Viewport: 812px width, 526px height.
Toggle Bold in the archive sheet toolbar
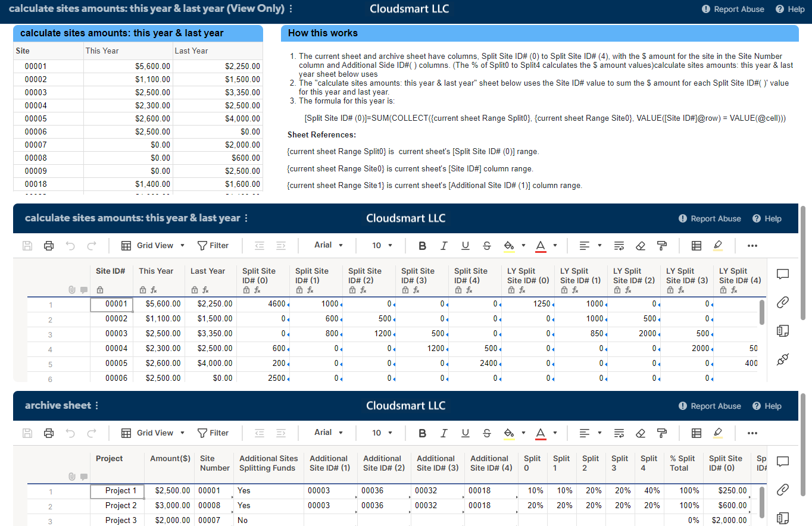coord(423,433)
